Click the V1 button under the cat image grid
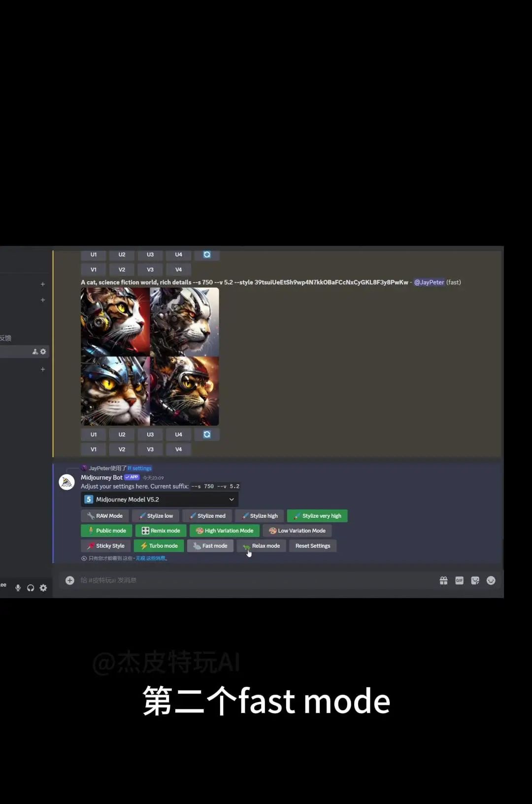532x804 pixels. tap(94, 449)
